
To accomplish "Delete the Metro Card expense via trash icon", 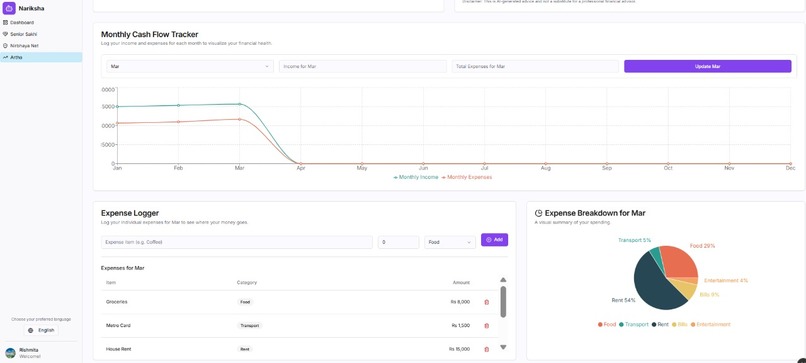I will click(487, 325).
